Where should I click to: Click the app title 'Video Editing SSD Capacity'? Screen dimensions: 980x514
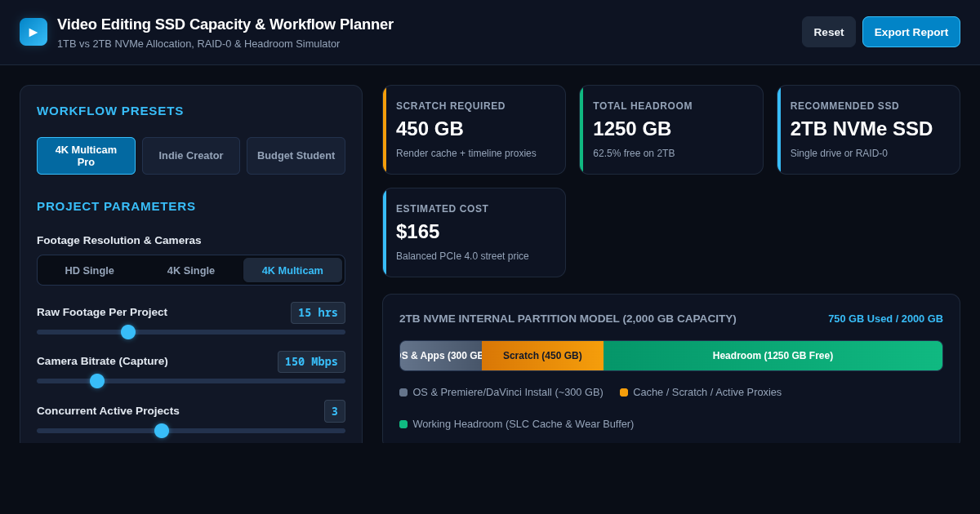point(225,24)
